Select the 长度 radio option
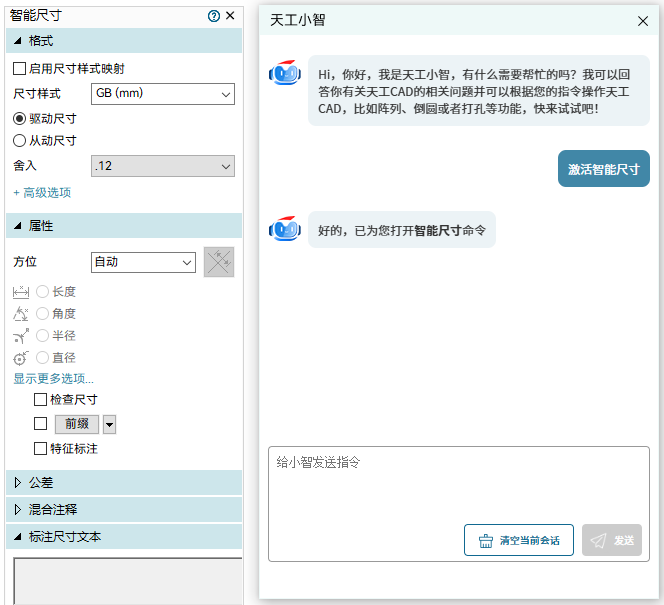This screenshot has height=605, width=664. [42, 292]
